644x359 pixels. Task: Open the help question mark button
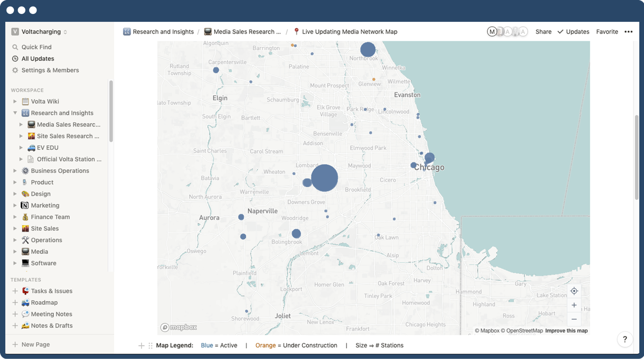click(625, 339)
